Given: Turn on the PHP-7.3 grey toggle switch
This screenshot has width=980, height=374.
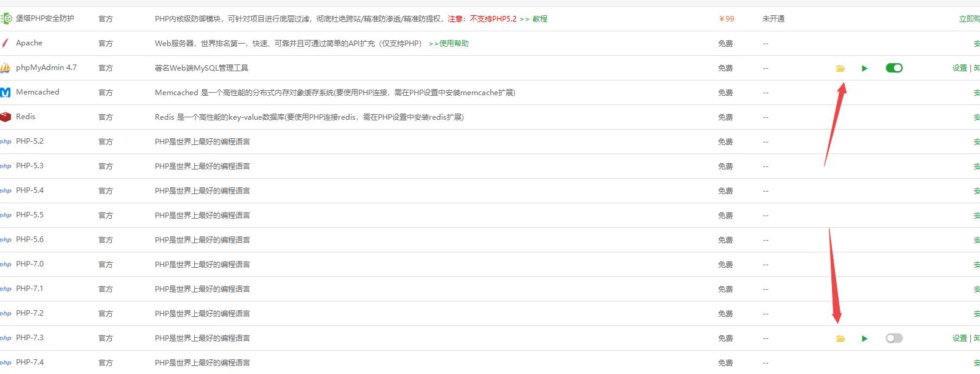Looking at the screenshot, I should click(894, 338).
